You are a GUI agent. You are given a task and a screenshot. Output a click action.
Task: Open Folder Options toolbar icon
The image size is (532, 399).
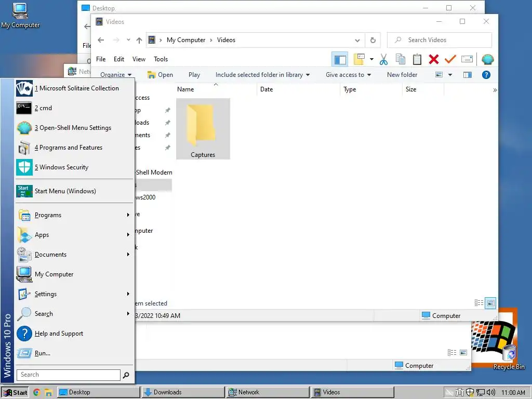(359, 59)
